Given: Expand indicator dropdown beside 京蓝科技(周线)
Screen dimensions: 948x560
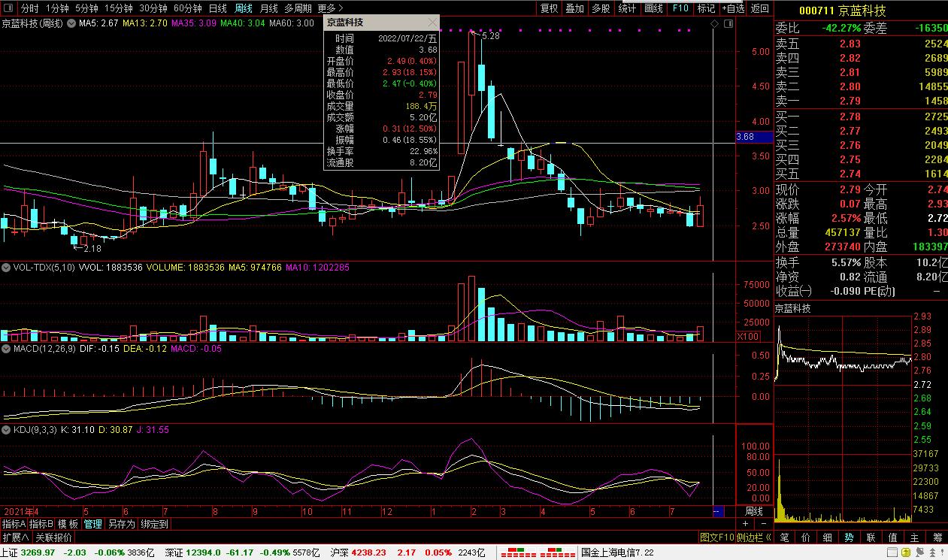Looking at the screenshot, I should point(71,23).
